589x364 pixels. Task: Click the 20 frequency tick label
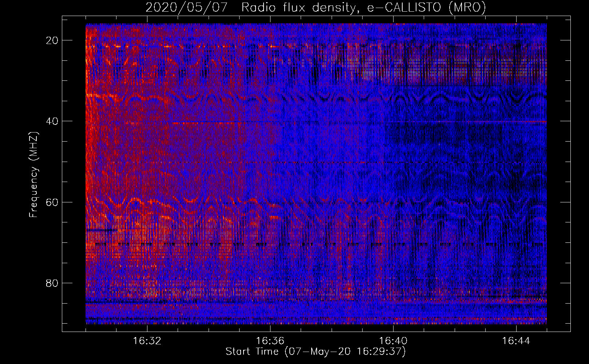pos(52,40)
